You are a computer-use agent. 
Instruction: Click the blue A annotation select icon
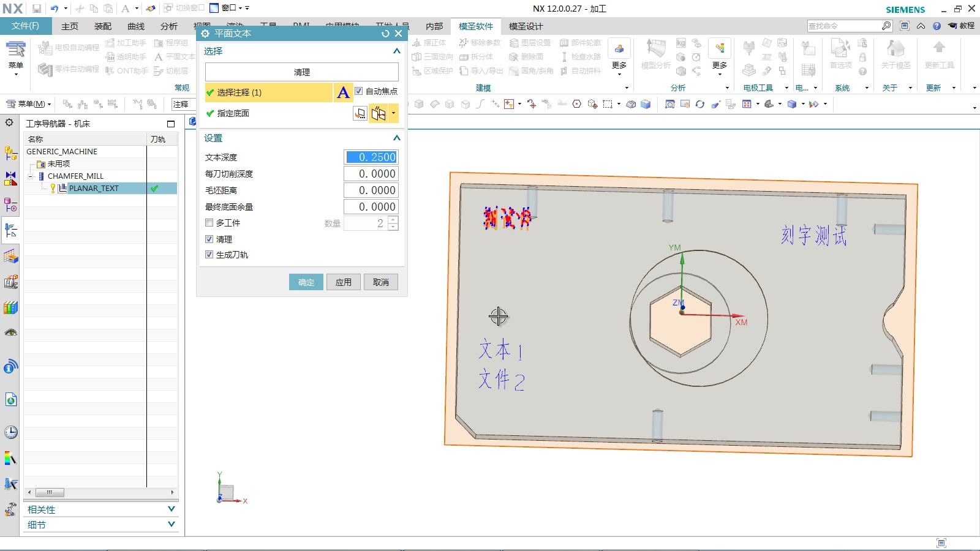pyautogui.click(x=343, y=92)
